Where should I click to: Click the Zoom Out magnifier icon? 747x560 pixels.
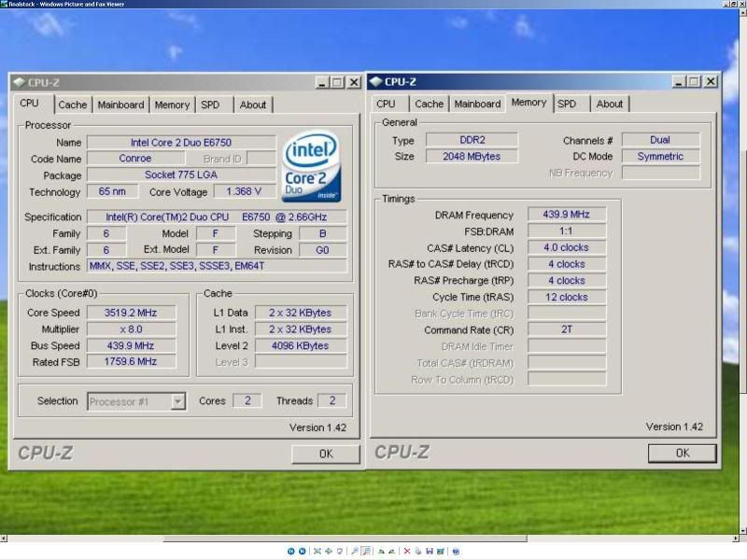pyautogui.click(x=367, y=551)
